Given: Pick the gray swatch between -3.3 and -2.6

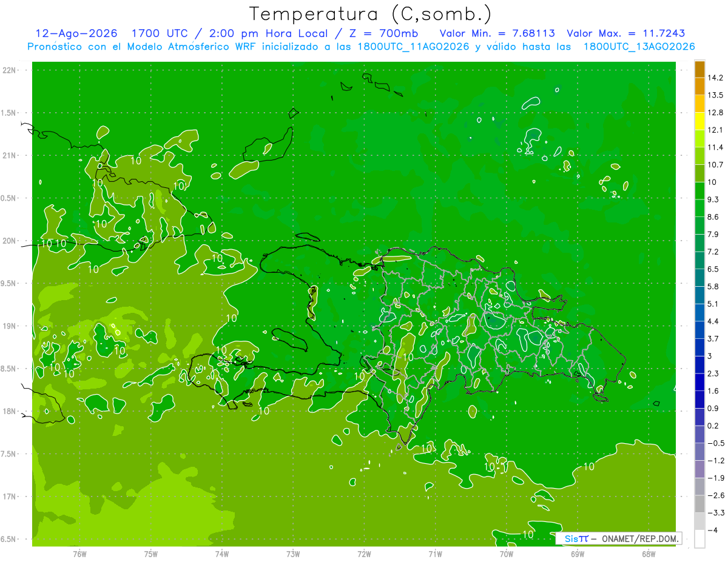Looking at the screenshot, I should (699, 504).
